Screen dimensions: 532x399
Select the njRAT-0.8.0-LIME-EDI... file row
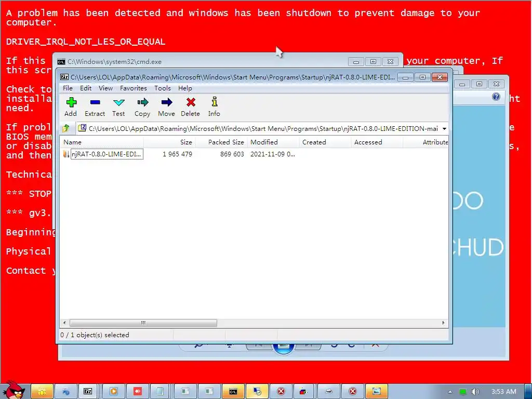click(x=254, y=154)
